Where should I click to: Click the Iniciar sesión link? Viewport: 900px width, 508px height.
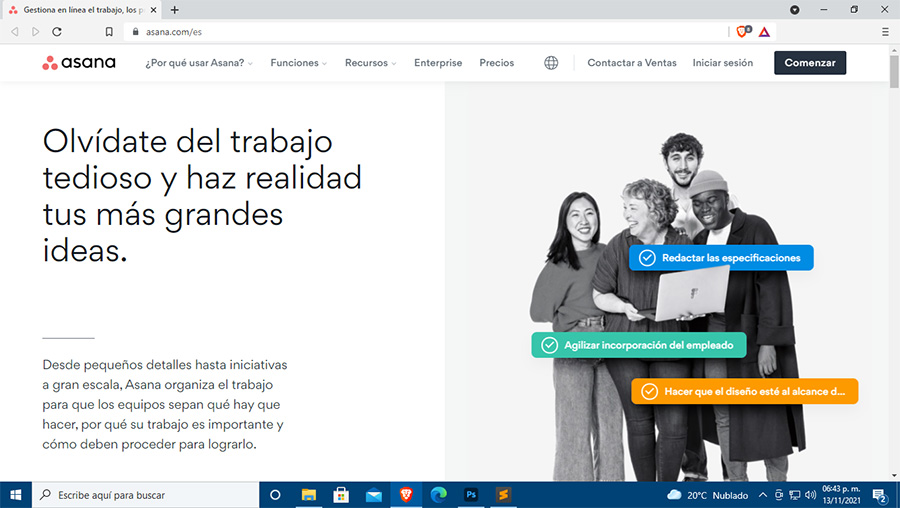[722, 63]
